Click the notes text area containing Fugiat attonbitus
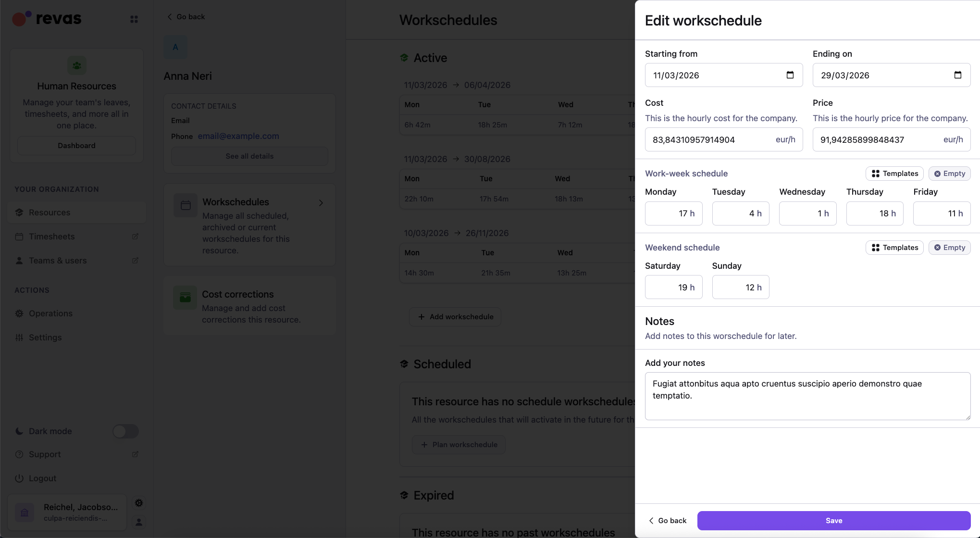This screenshot has height=538, width=980. pyautogui.click(x=807, y=396)
